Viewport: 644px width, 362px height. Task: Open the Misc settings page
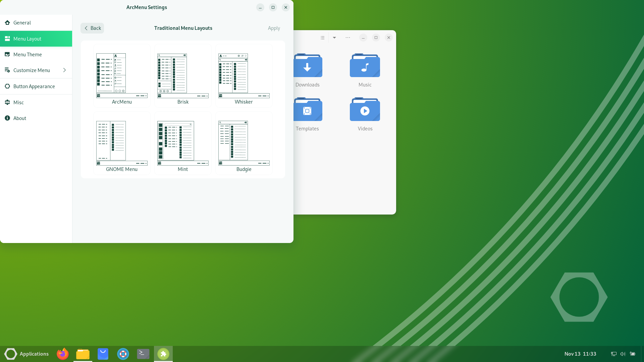pos(36,103)
